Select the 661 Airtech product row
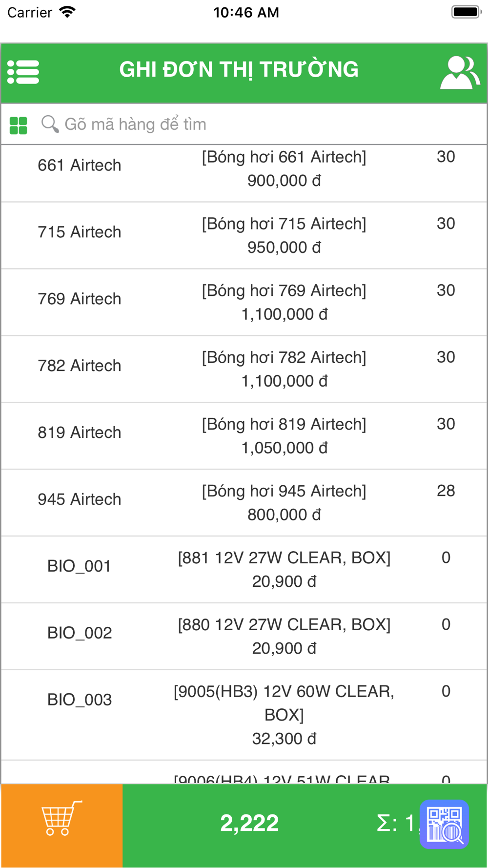Image resolution: width=488 pixels, height=868 pixels. click(244, 169)
